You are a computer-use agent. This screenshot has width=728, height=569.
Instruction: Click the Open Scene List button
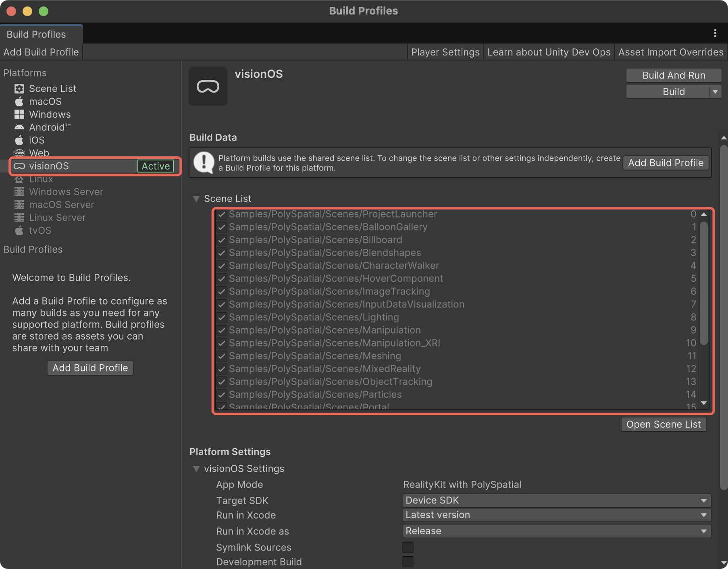coord(664,424)
